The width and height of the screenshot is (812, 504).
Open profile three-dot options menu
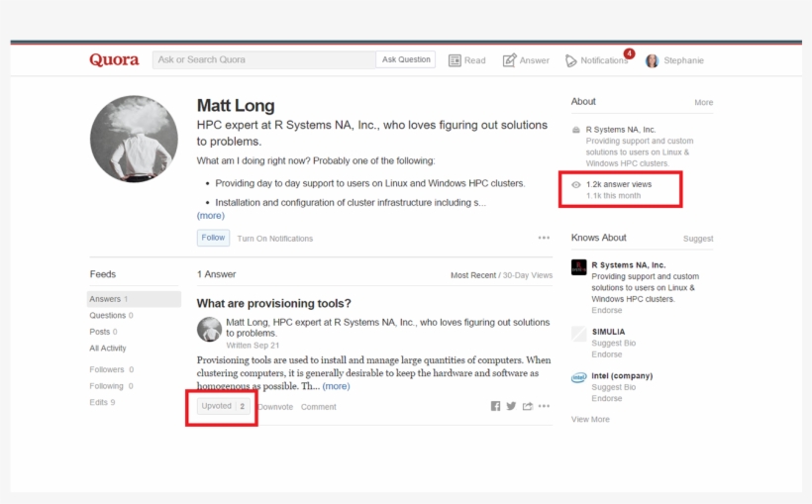tap(544, 238)
